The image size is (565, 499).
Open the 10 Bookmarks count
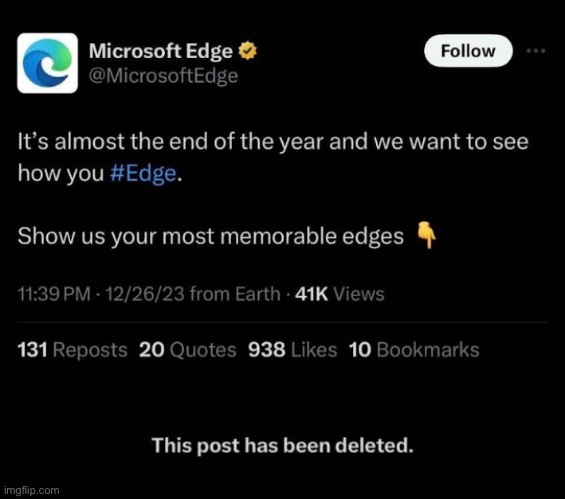coord(414,349)
